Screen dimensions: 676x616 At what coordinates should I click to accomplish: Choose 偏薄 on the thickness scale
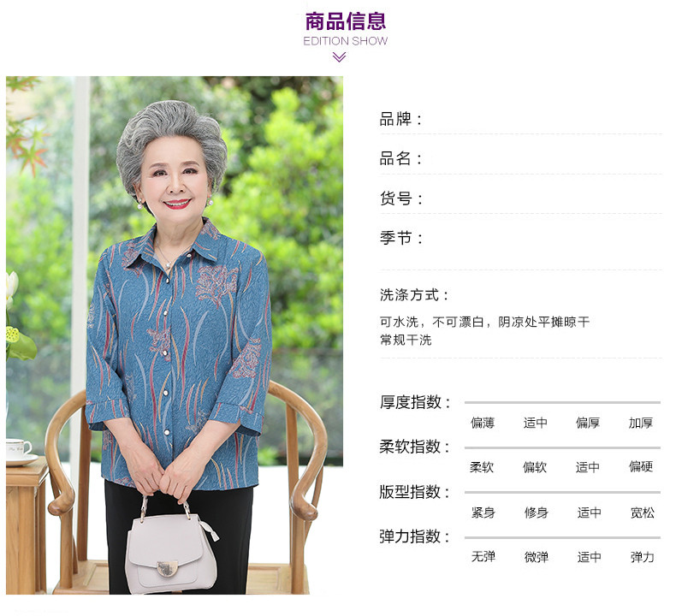click(x=483, y=423)
